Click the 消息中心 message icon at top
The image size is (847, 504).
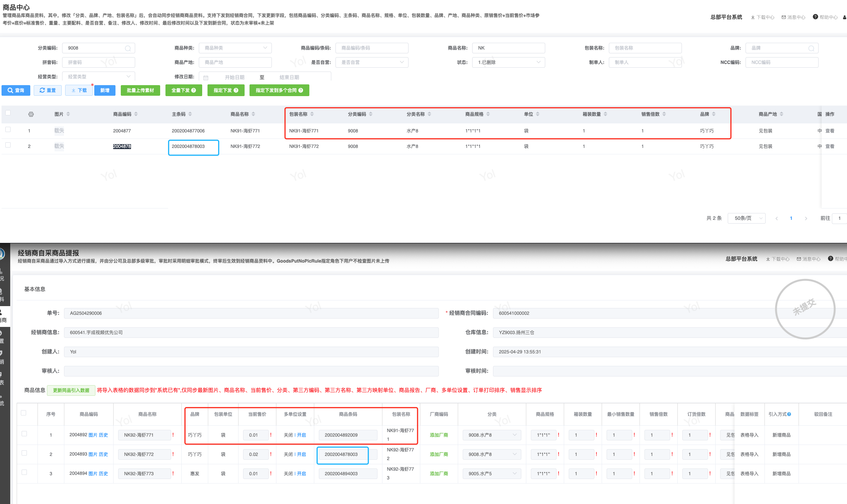tap(784, 17)
